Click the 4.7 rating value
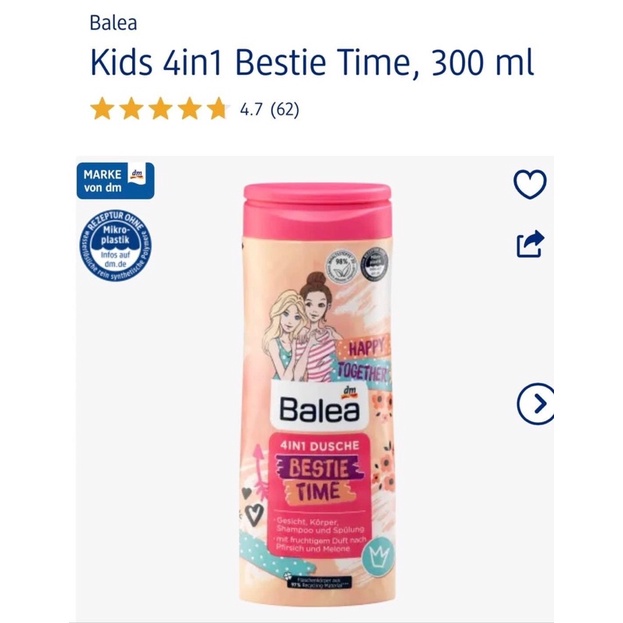 point(251,109)
